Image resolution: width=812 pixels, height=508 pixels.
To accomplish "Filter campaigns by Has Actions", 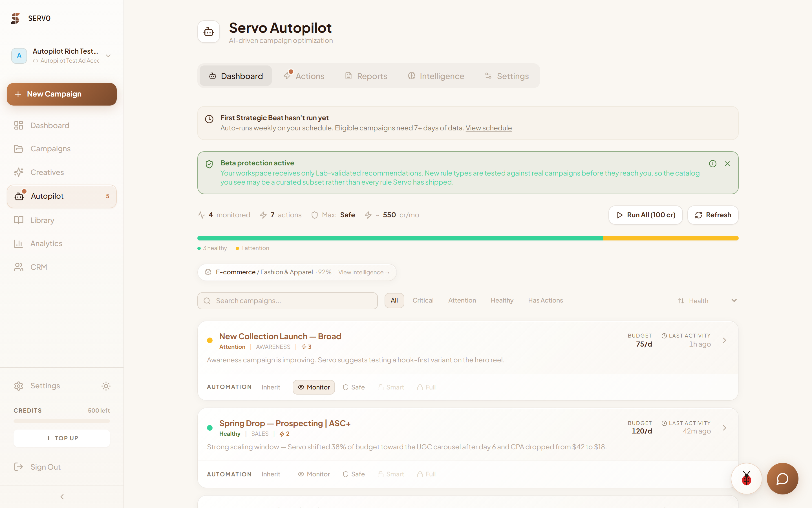I will [546, 300].
